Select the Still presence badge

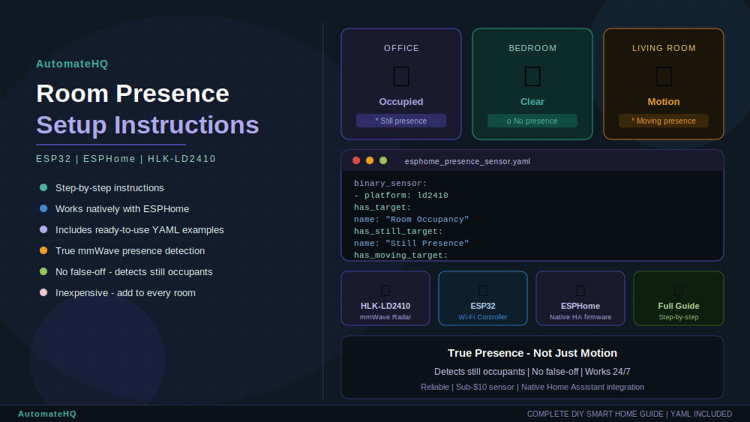click(401, 121)
